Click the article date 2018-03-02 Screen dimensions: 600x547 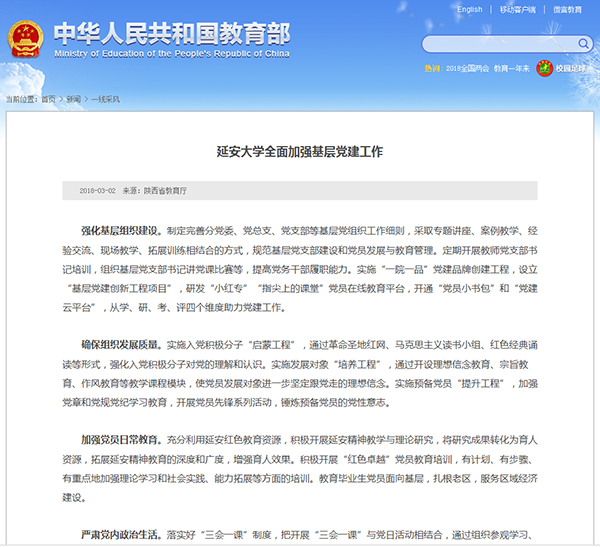(x=98, y=189)
